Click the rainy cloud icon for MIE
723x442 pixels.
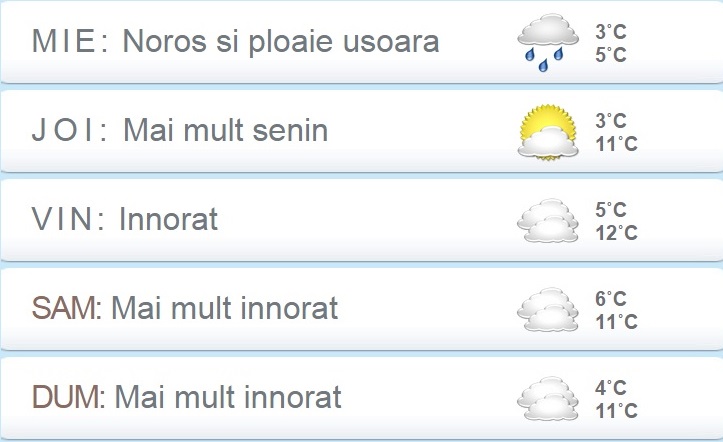pos(548,43)
